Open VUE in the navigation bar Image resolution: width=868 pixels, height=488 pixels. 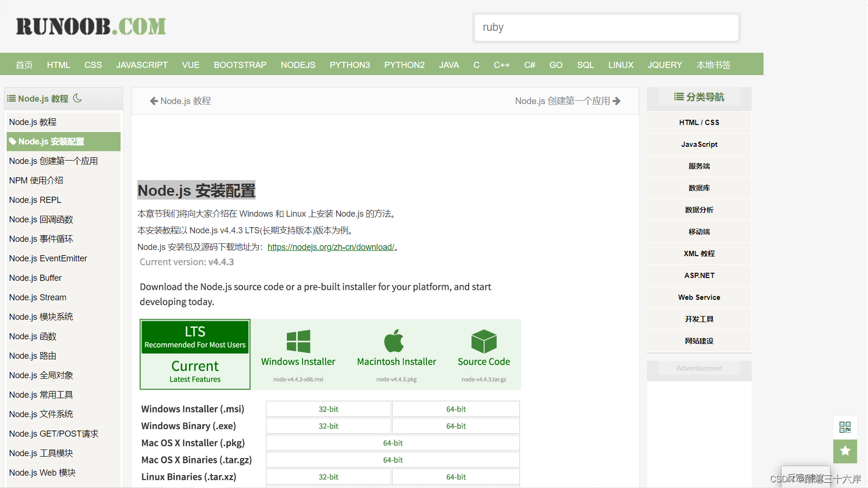tap(190, 65)
